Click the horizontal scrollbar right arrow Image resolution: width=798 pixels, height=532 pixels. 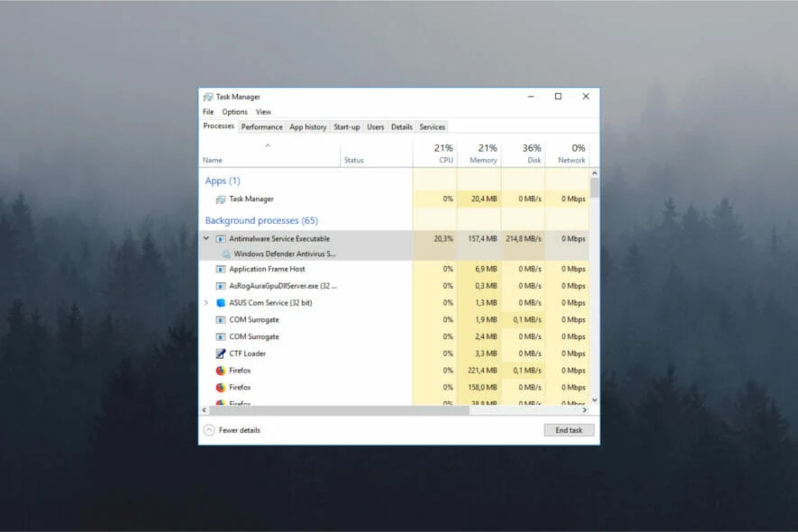(585, 410)
